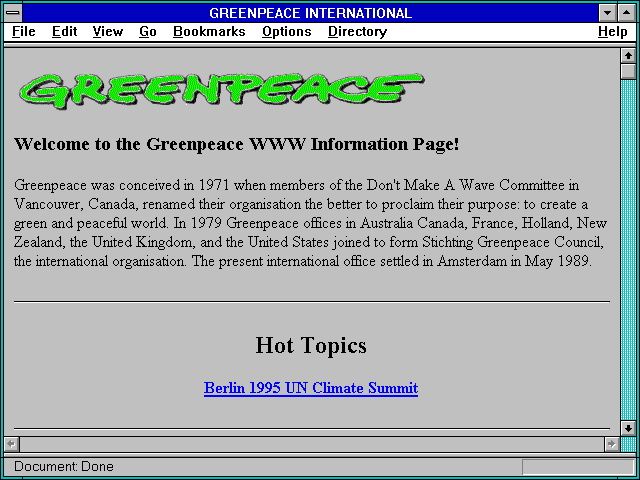Click the vertical scrollbar track below thumb
Image resolution: width=640 pixels, height=480 pixels.
tap(629, 250)
